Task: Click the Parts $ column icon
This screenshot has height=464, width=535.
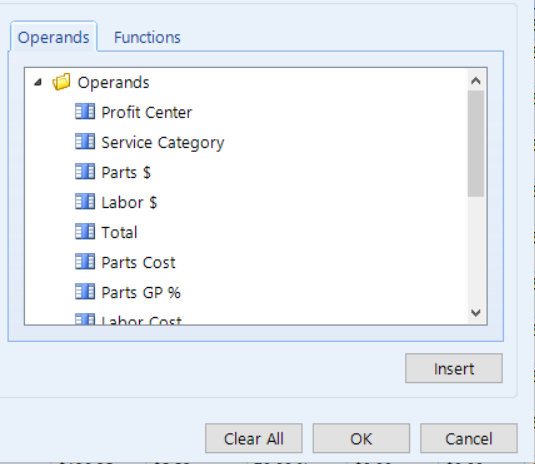Action: click(x=85, y=172)
